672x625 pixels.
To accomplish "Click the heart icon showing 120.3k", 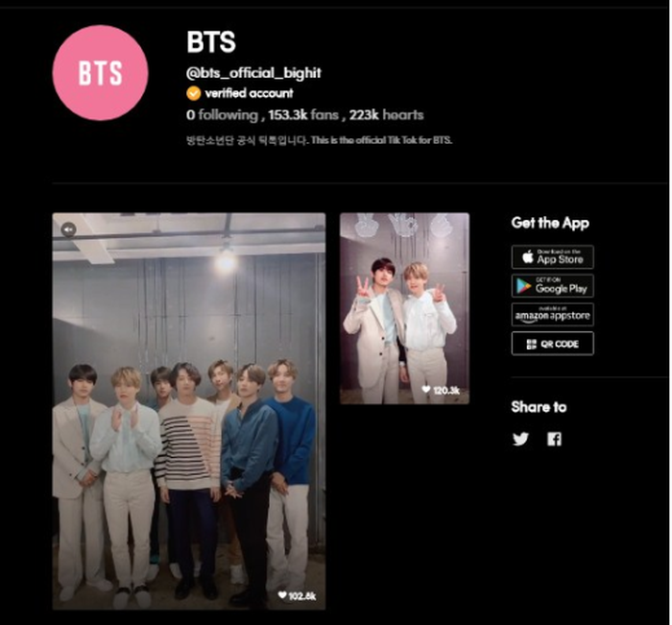I will pyautogui.click(x=425, y=389).
